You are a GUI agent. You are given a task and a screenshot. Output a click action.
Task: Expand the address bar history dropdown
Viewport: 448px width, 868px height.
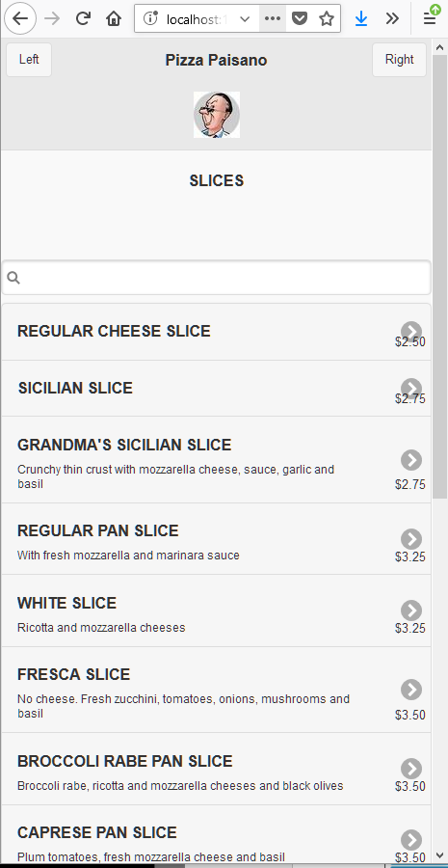[x=245, y=19]
